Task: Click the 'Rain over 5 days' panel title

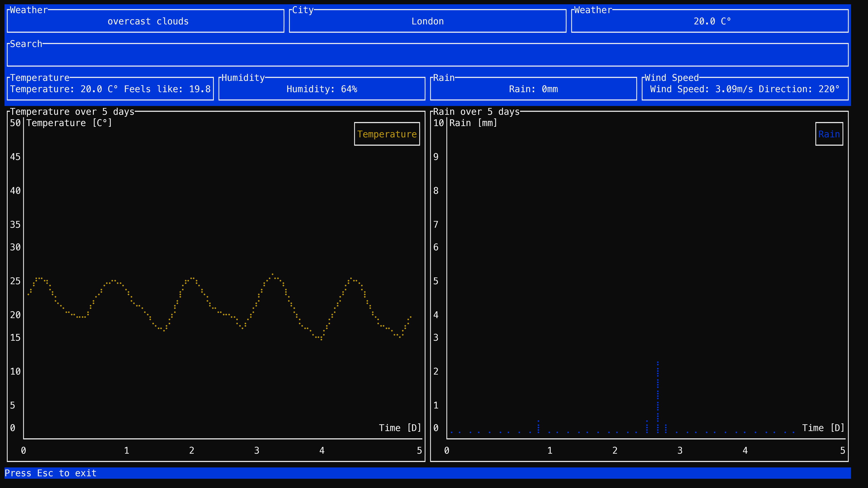Action: pyautogui.click(x=476, y=111)
